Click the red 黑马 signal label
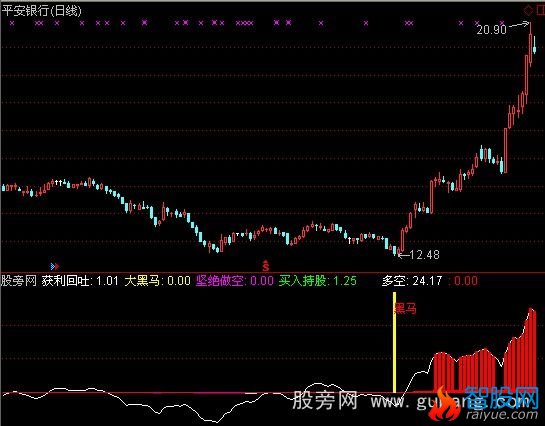 coord(405,308)
